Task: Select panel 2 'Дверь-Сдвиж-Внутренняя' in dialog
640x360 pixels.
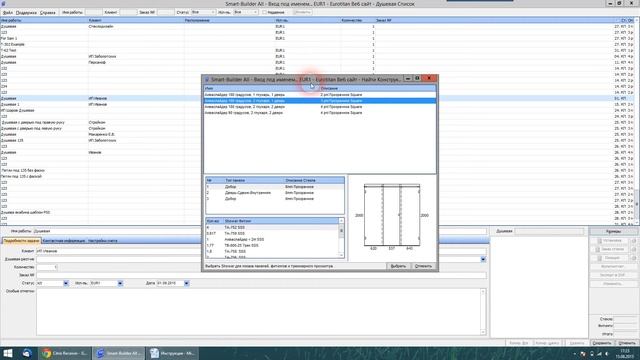Action: 275,193
